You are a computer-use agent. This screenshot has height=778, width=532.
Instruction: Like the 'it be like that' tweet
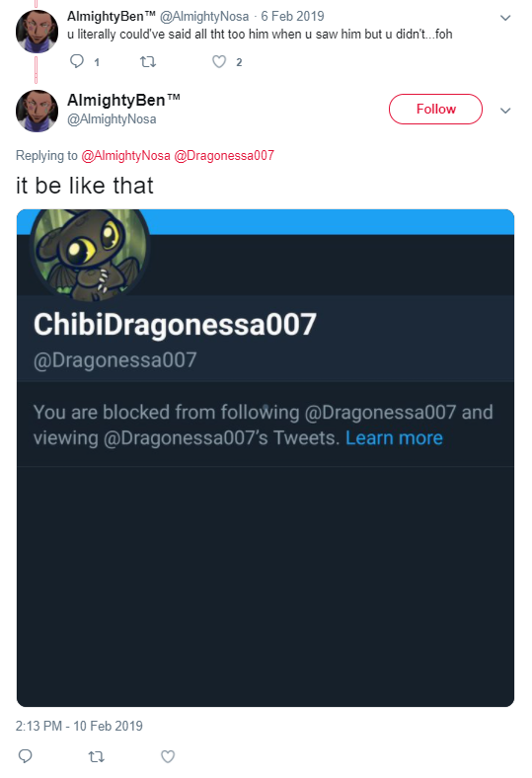(x=168, y=756)
